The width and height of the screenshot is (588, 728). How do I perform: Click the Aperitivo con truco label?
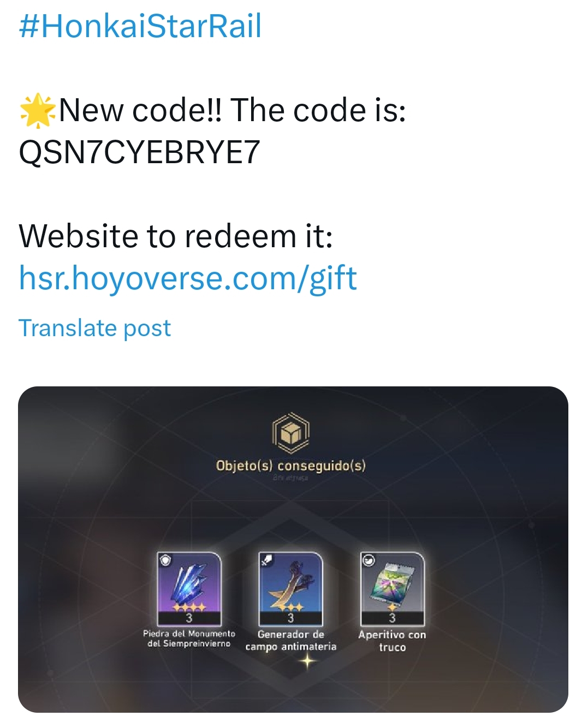point(392,641)
